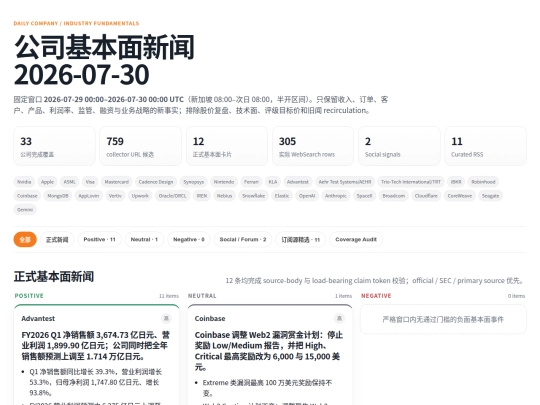
Task: Click the Anthropic company chip
Action: (x=336, y=196)
